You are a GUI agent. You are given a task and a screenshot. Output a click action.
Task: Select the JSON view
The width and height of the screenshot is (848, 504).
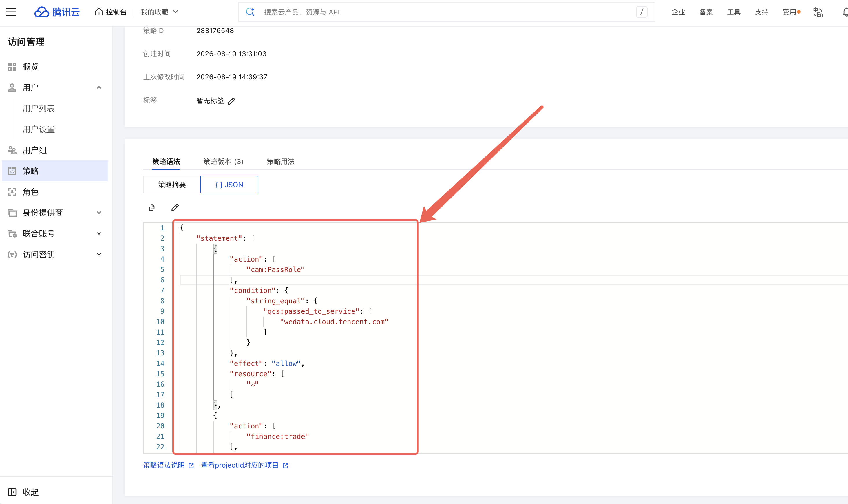click(x=229, y=185)
